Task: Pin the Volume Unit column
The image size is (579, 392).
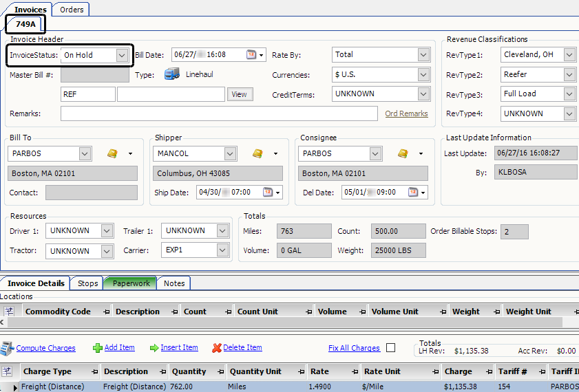Action: (443, 312)
